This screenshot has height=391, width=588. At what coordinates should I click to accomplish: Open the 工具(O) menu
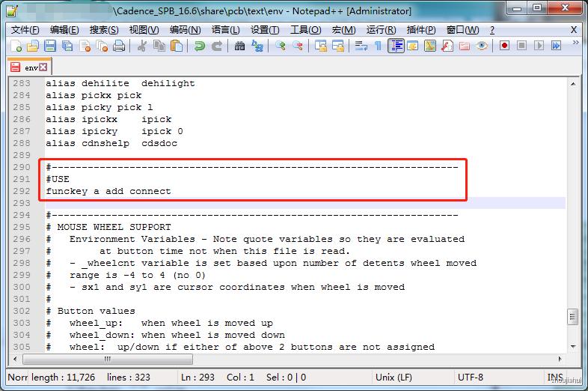[x=306, y=30]
